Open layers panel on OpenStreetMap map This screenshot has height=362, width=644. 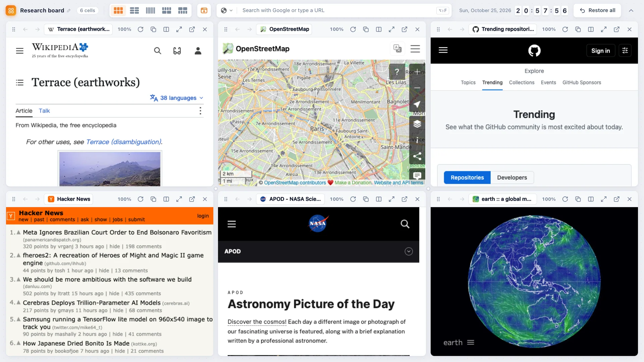[x=417, y=124]
